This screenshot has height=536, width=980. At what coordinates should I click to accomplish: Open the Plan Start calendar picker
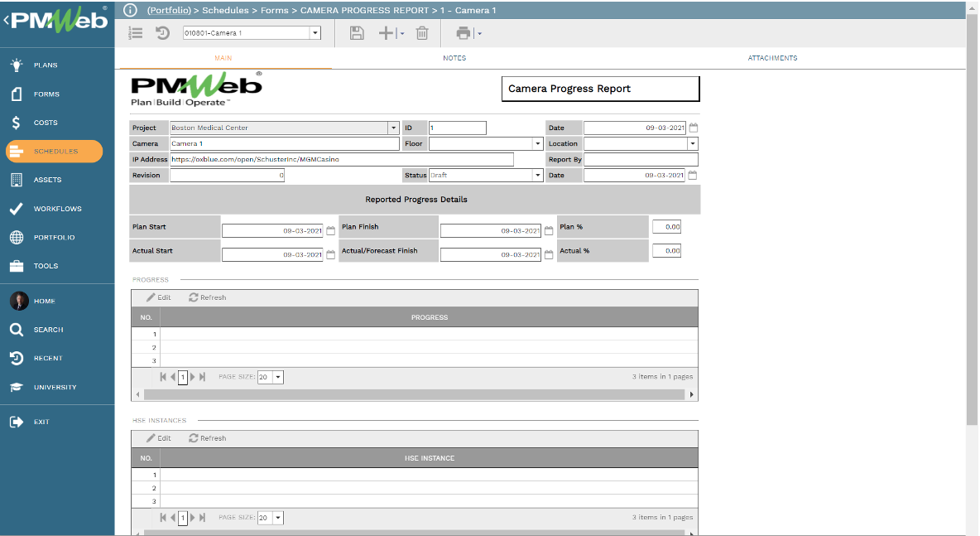coord(330,231)
